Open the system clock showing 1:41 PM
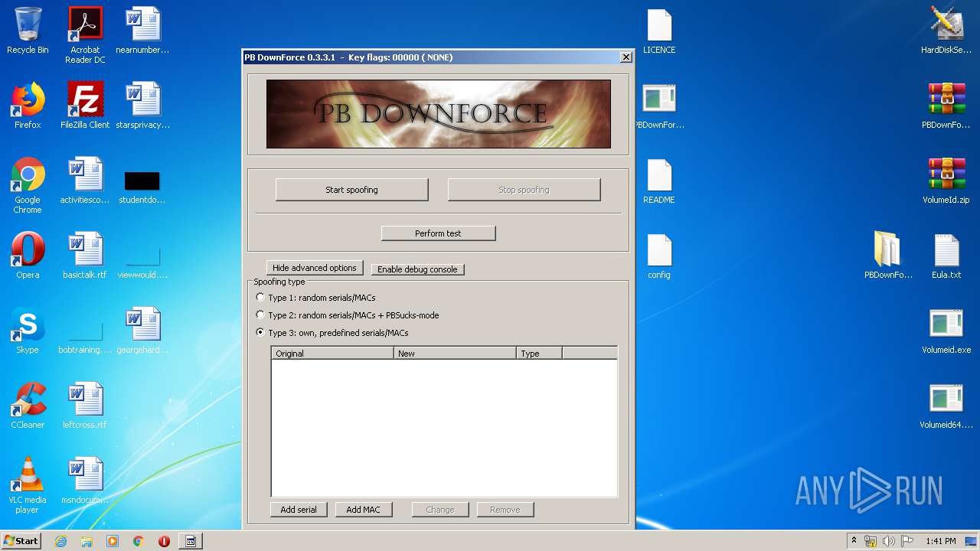 (940, 541)
